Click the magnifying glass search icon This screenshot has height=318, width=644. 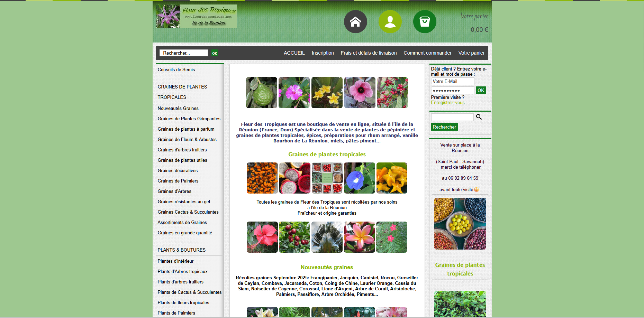tap(479, 117)
